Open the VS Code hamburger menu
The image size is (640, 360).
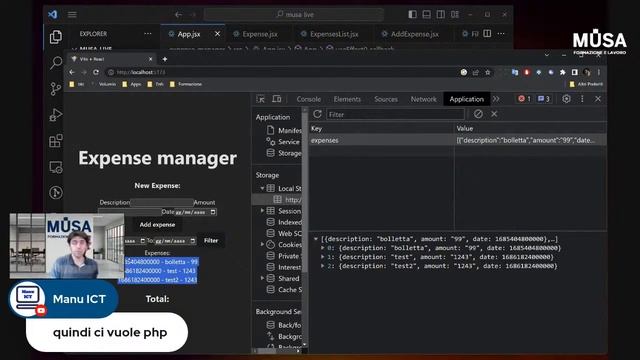click(x=72, y=15)
